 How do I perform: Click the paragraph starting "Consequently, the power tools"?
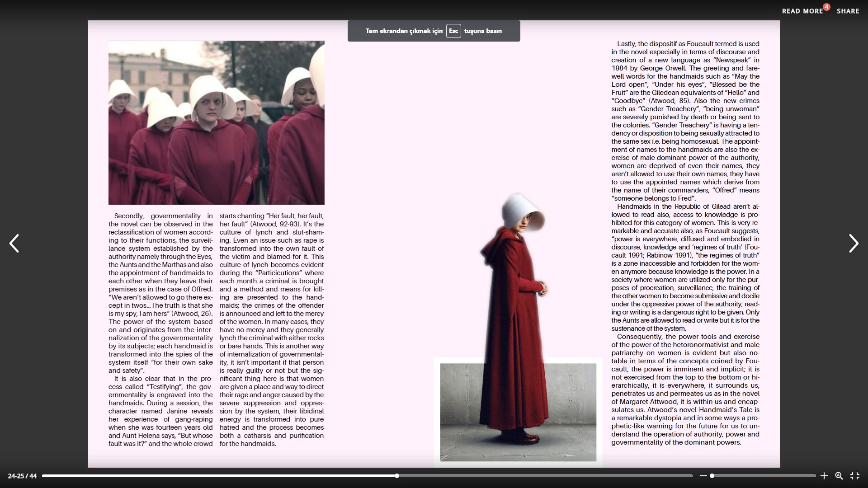point(685,389)
